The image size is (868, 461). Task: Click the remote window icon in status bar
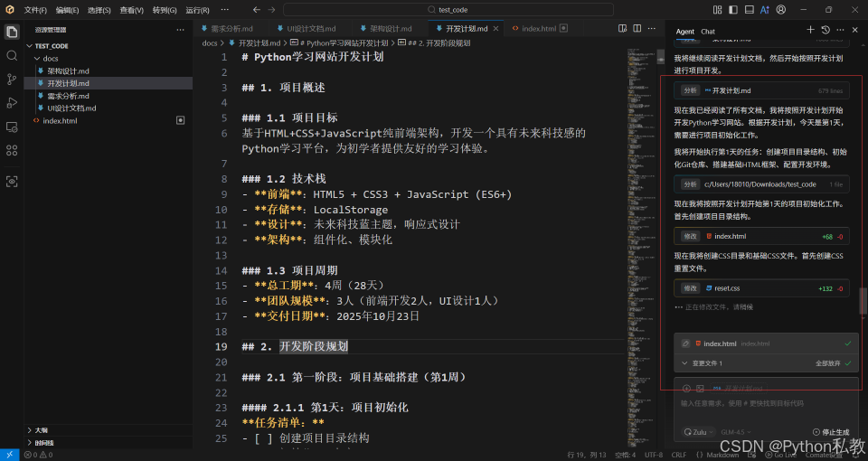click(x=9, y=455)
